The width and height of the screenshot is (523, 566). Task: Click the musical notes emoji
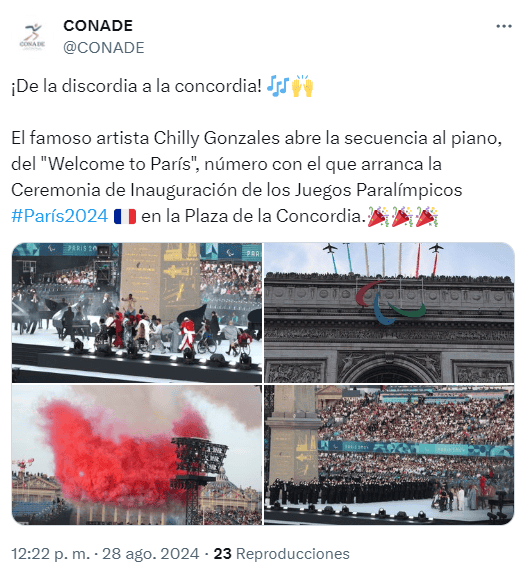277,87
